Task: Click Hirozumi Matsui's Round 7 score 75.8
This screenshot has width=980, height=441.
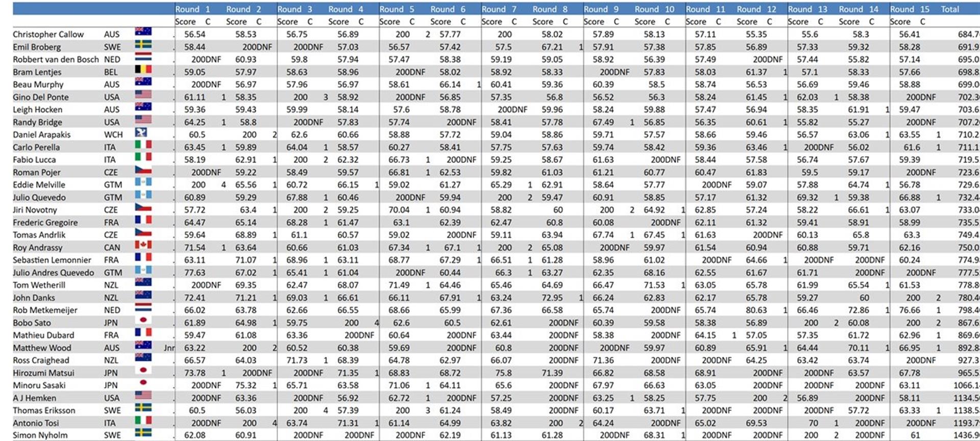Action: click(503, 373)
